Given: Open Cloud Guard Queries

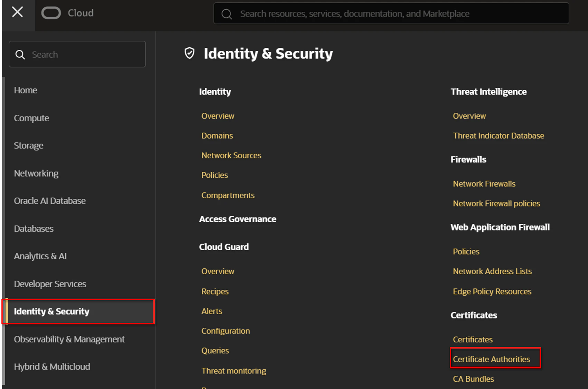Looking at the screenshot, I should (215, 351).
